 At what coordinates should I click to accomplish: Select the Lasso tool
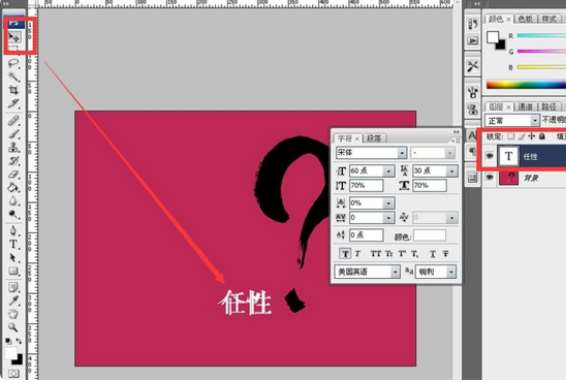click(14, 64)
